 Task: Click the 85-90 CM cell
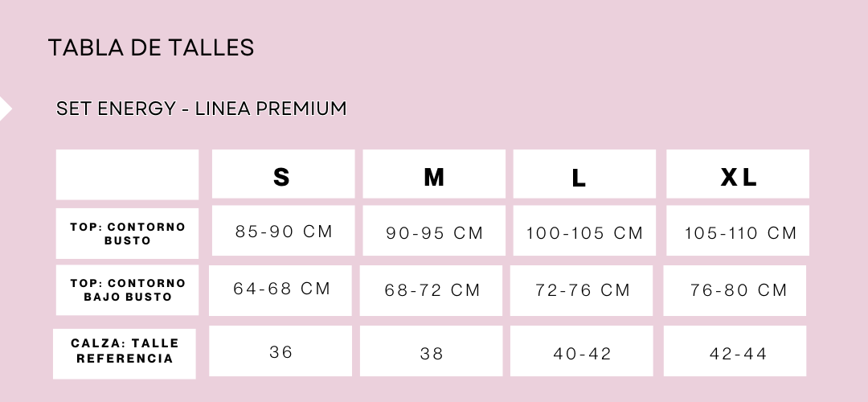click(x=283, y=231)
